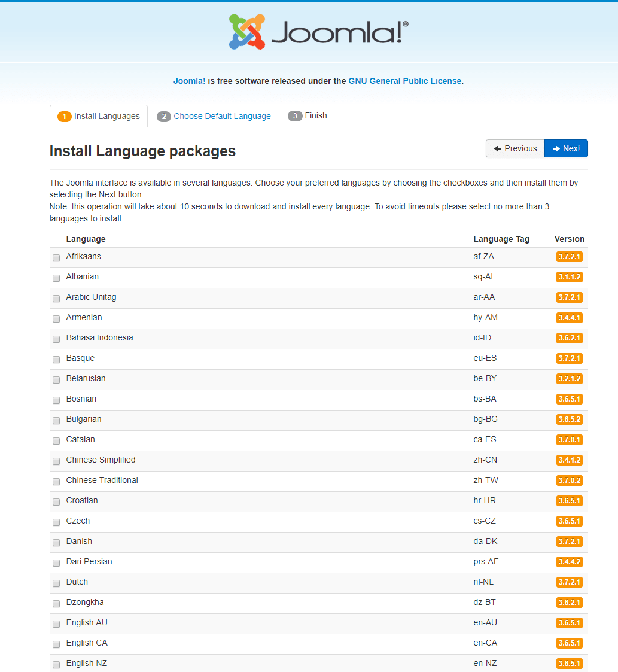Check the Chinese Traditional checkbox

pyautogui.click(x=56, y=482)
